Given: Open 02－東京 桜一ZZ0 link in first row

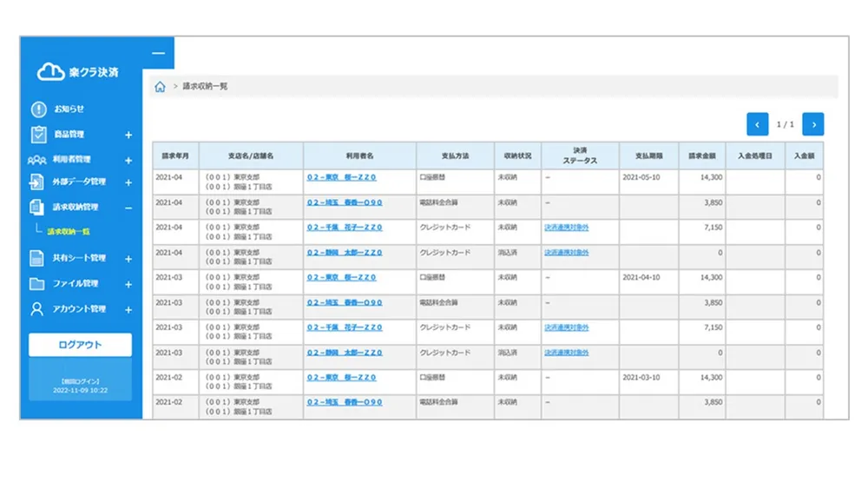Looking at the screenshot, I should [341, 177].
